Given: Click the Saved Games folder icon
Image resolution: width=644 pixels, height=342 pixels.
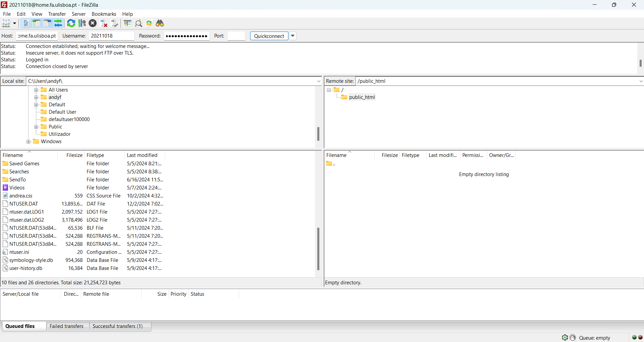Looking at the screenshot, I should tap(5, 163).
